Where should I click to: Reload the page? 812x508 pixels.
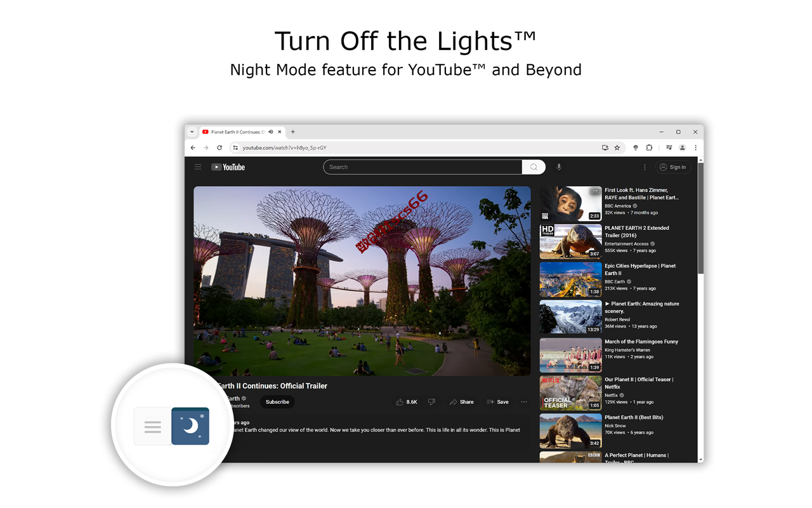point(219,148)
